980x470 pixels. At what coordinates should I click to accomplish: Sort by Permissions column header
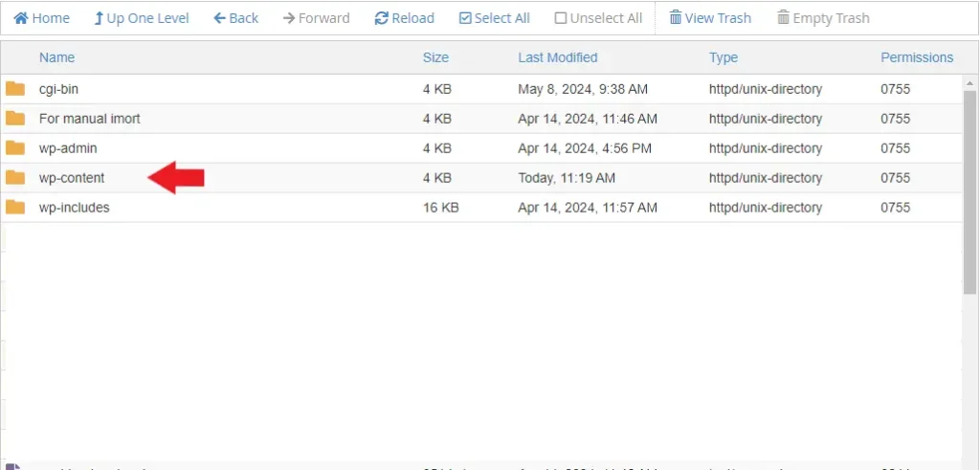pyautogui.click(x=916, y=57)
